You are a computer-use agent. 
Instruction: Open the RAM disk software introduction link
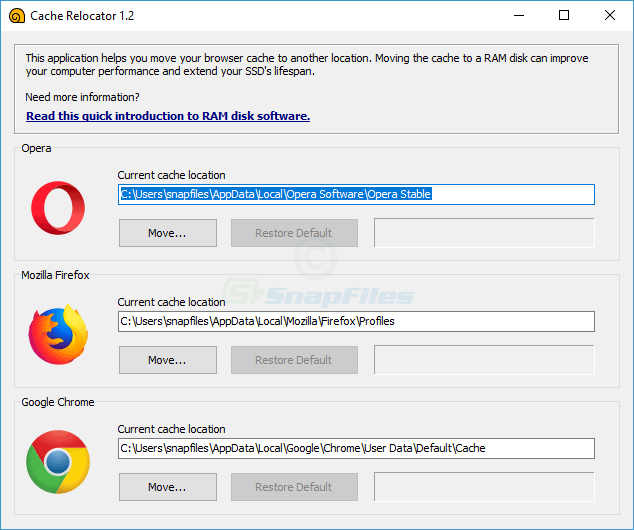coord(168,116)
